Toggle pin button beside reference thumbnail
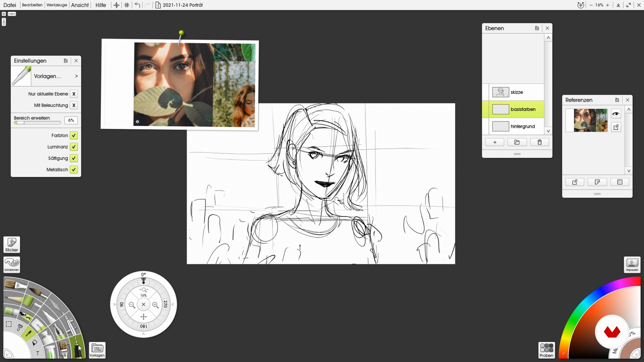Image resolution: width=644 pixels, height=362 pixels. (x=616, y=127)
